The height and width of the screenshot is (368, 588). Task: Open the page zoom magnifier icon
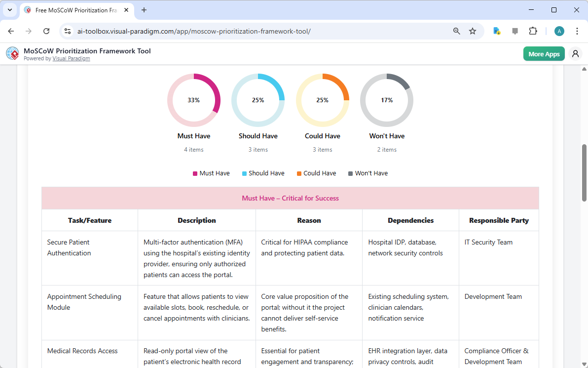pyautogui.click(x=456, y=31)
